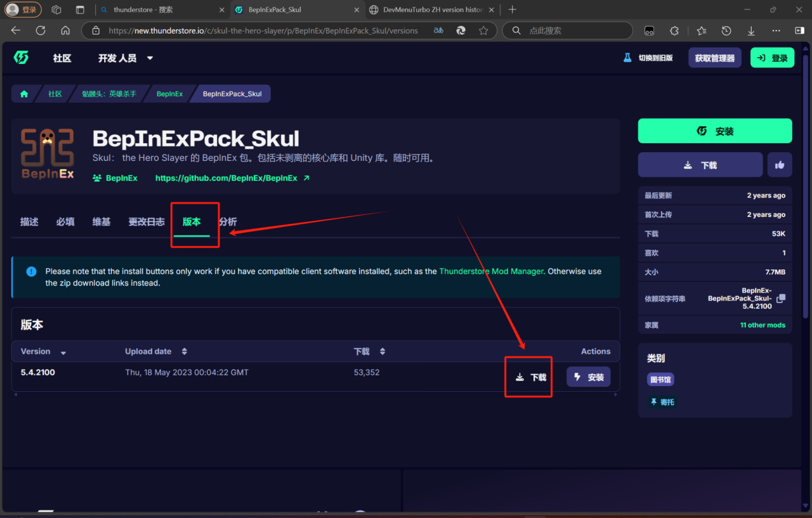Click 骷髅头：英雄杀手 breadcrumb
Viewport: 812px width, 518px height.
109,94
